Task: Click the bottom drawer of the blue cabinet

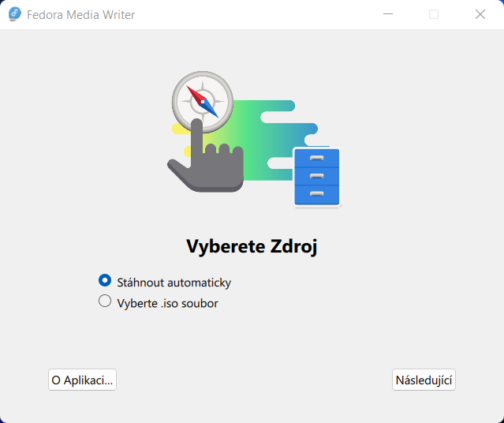Action: coord(316,194)
